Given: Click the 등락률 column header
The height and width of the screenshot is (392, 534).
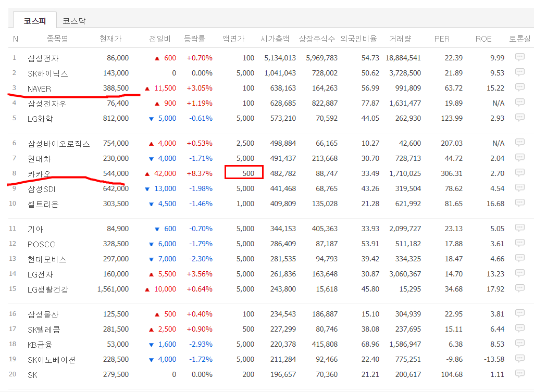Looking at the screenshot, I should click(194, 39).
